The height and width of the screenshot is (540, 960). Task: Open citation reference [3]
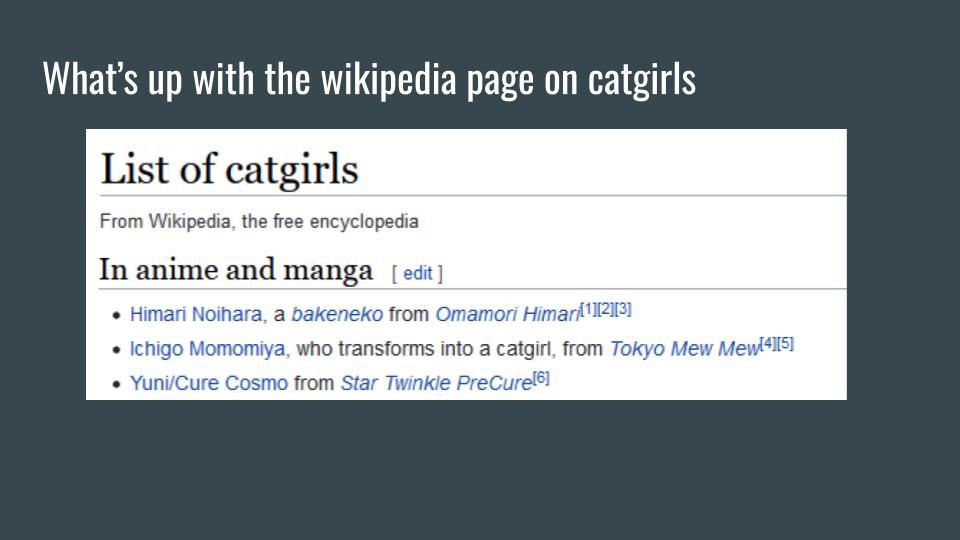623,309
